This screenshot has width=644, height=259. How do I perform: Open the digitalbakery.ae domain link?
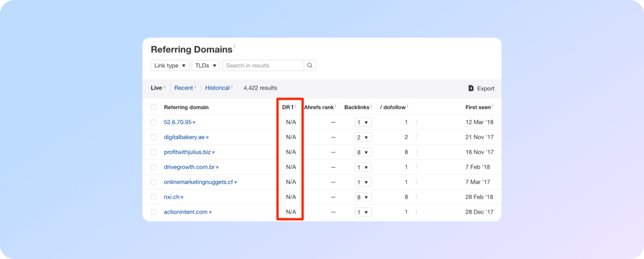coord(184,137)
